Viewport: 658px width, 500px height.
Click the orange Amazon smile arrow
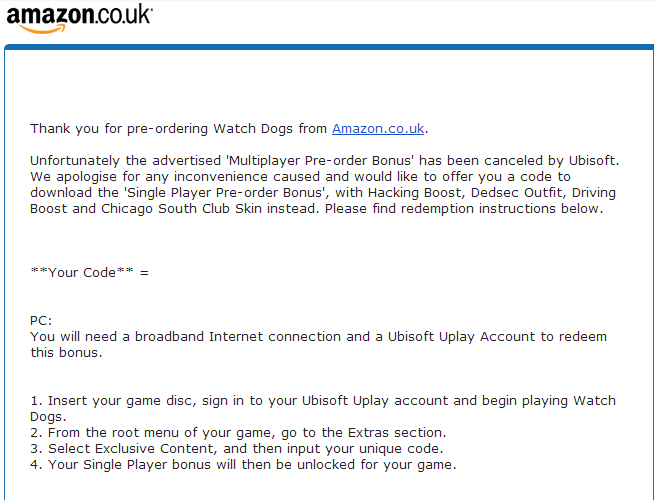(42, 29)
